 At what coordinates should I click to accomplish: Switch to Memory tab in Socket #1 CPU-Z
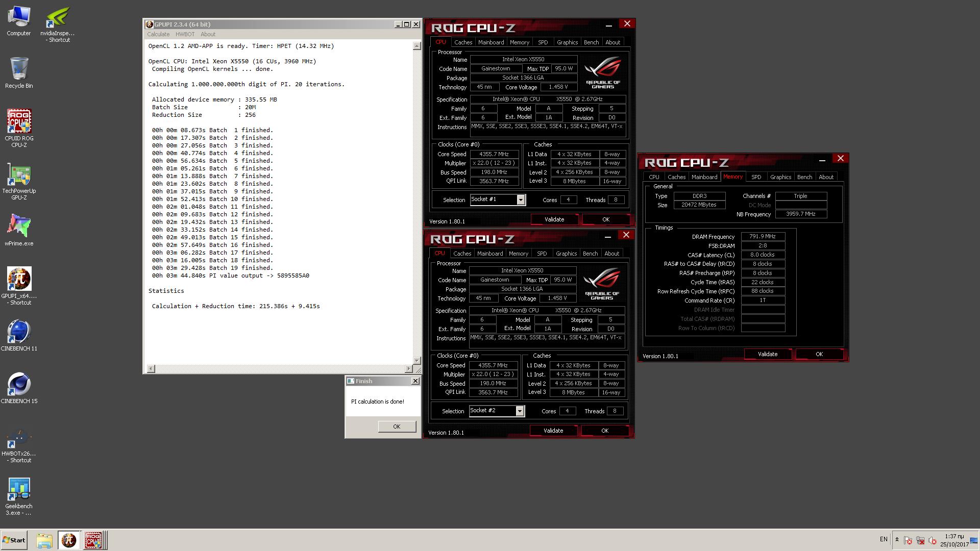click(x=519, y=42)
